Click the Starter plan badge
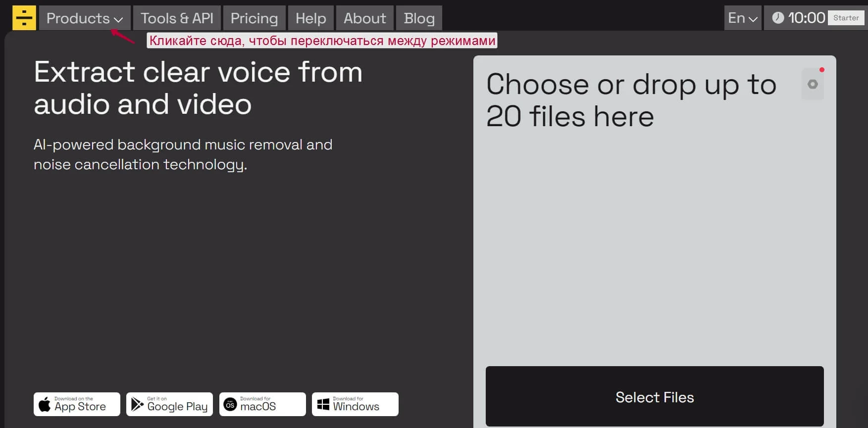Screen dimensions: 868x428 (x=846, y=18)
